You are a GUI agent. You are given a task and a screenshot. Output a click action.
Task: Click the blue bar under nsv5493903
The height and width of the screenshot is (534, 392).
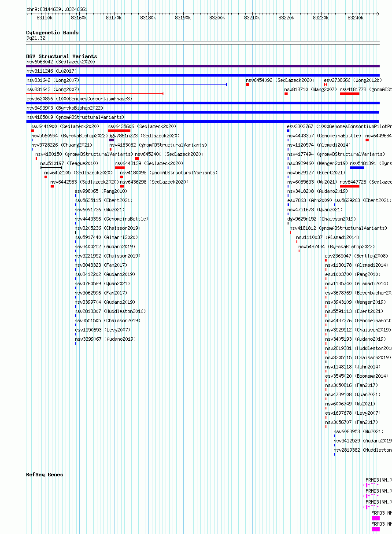pos(203,112)
